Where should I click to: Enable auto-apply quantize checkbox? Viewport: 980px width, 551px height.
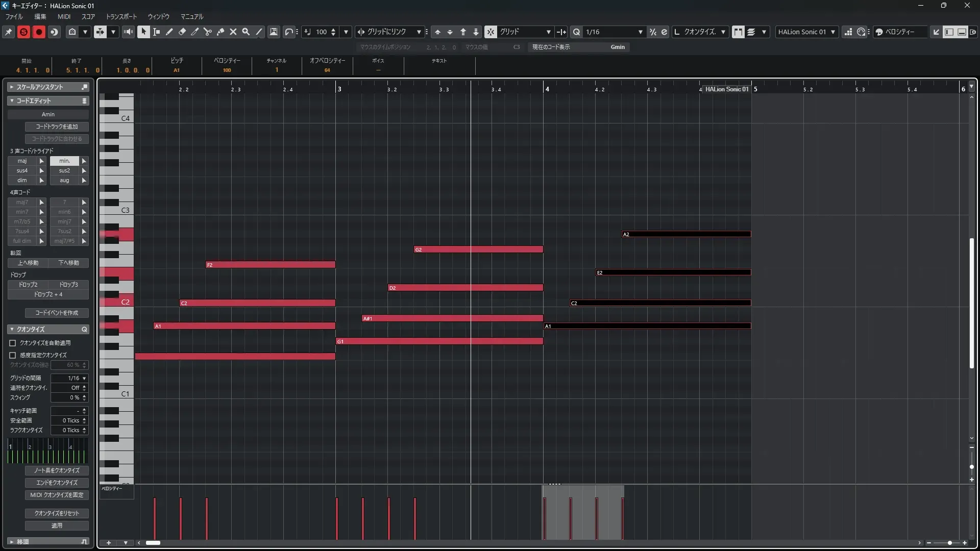pos(13,343)
